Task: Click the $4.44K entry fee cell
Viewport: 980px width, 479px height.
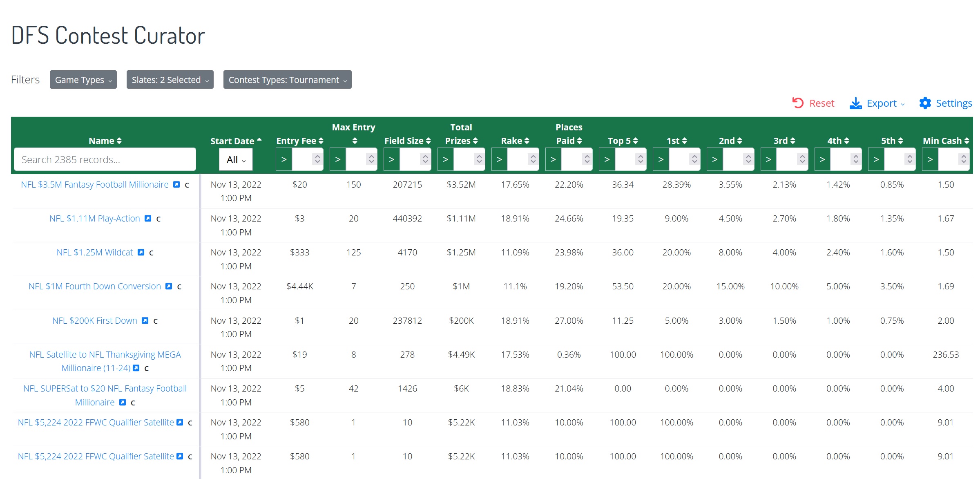Action: [300, 287]
